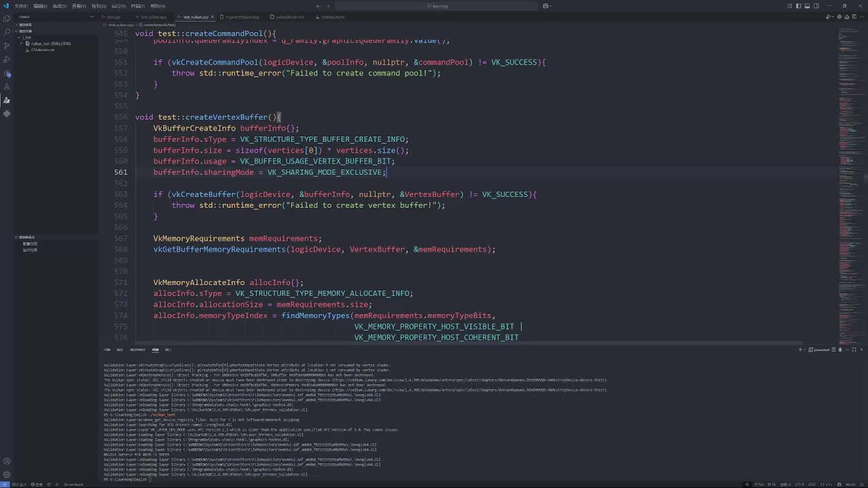
Task: Click the remote window indicator in the status bar
Action: (x=5, y=484)
